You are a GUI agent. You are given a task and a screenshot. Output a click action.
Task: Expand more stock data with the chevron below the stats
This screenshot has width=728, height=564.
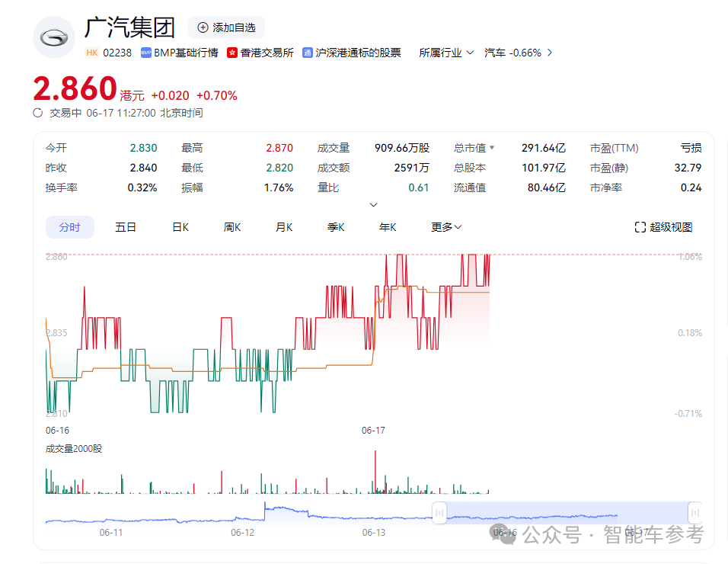[373, 204]
